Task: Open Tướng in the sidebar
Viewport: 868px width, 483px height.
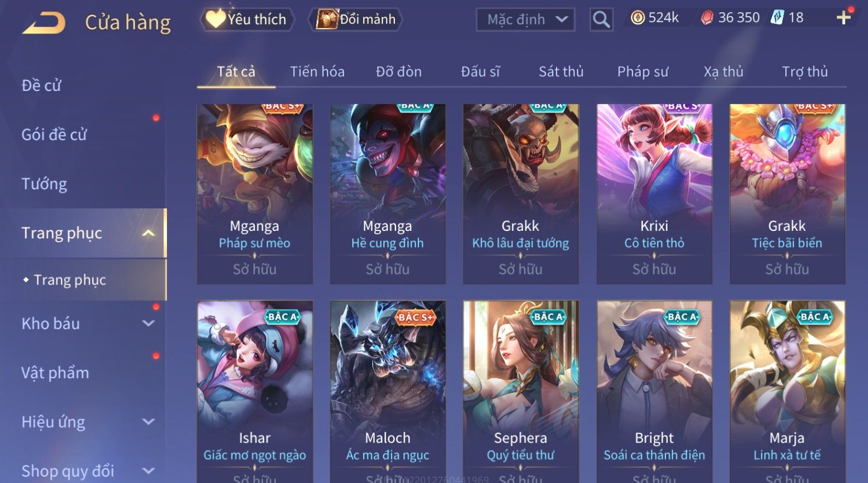Action: (44, 184)
